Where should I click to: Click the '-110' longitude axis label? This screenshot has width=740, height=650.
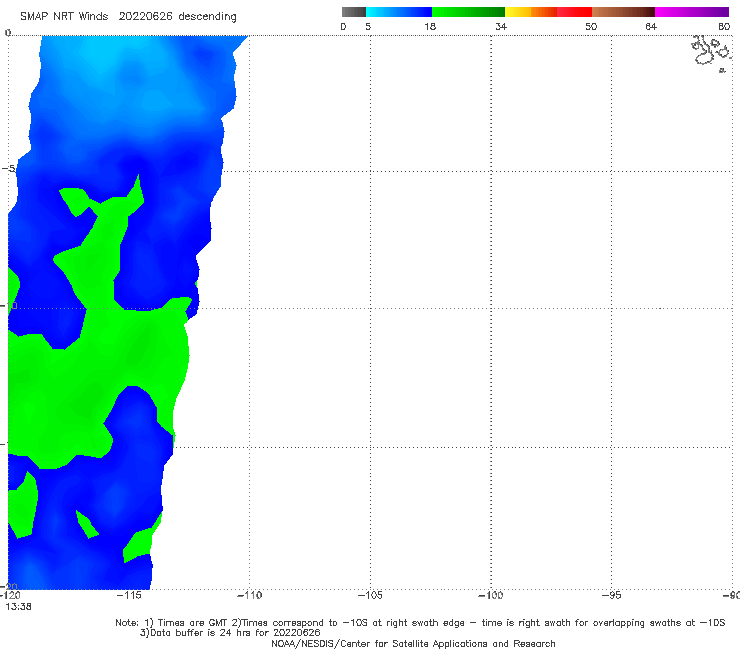(x=249, y=595)
